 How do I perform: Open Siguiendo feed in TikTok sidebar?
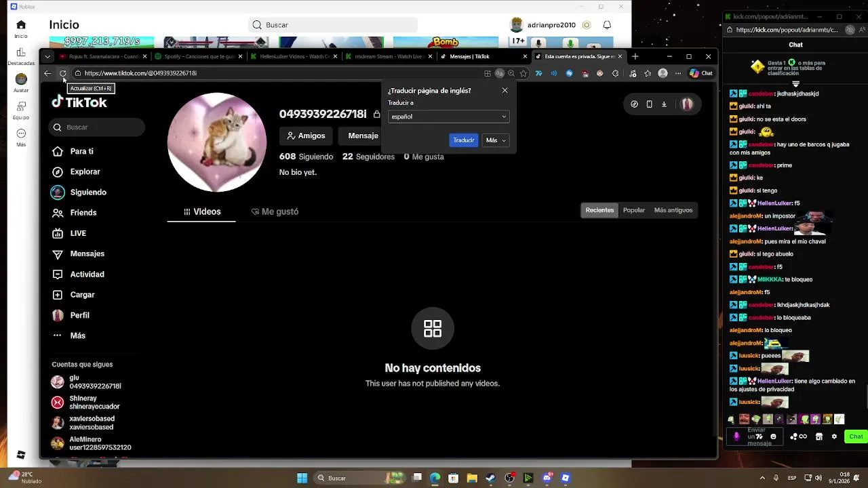click(x=79, y=192)
